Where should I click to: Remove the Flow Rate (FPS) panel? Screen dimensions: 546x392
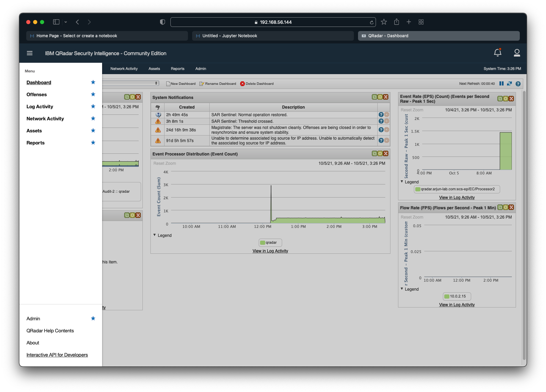[511, 208]
